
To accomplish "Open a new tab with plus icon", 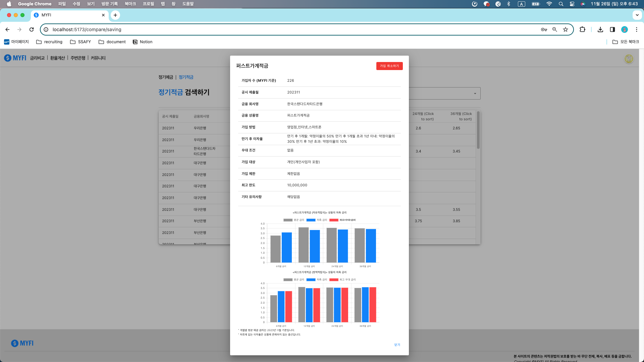I will pyautogui.click(x=115, y=15).
